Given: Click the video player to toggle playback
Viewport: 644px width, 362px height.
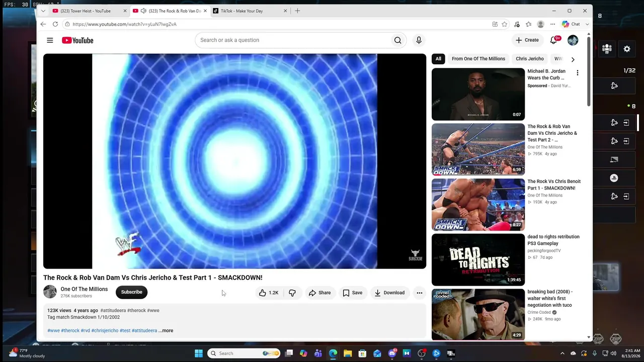Looking at the screenshot, I should tap(234, 161).
